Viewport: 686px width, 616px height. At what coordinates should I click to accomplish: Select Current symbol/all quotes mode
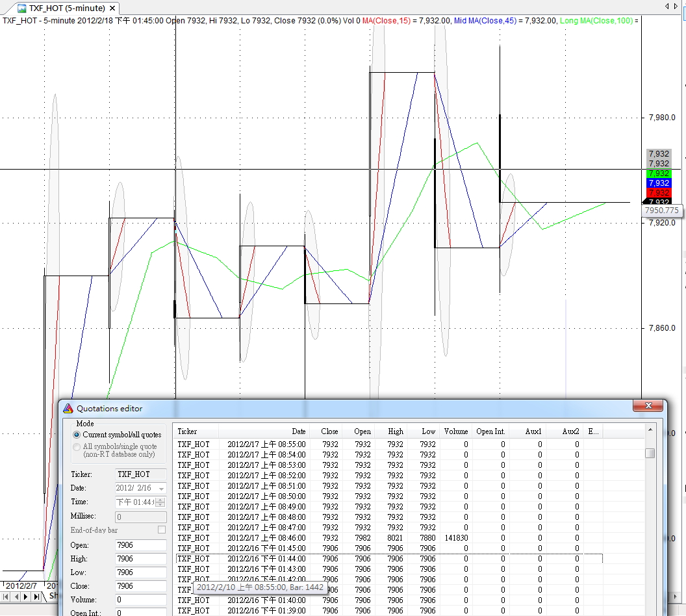pos(117,435)
